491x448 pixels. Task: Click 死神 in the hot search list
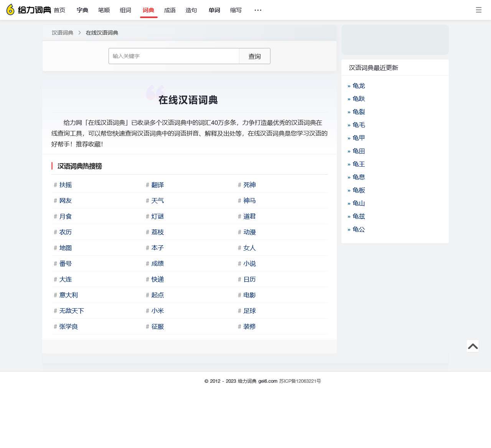point(249,185)
